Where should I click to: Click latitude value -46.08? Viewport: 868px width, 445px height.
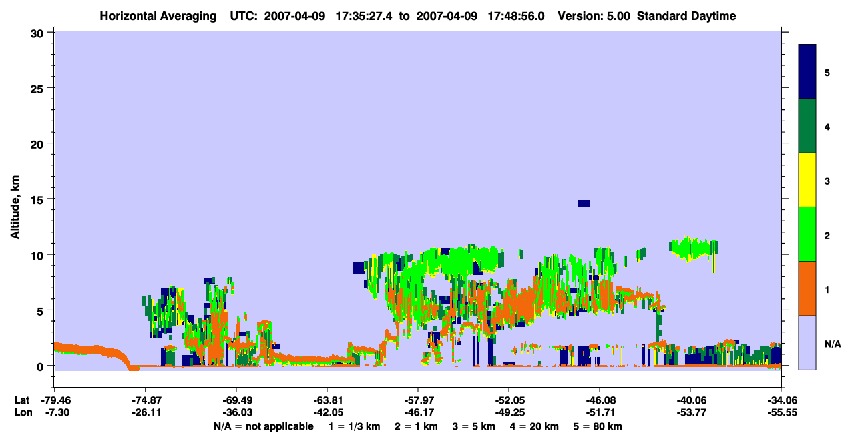pos(599,400)
